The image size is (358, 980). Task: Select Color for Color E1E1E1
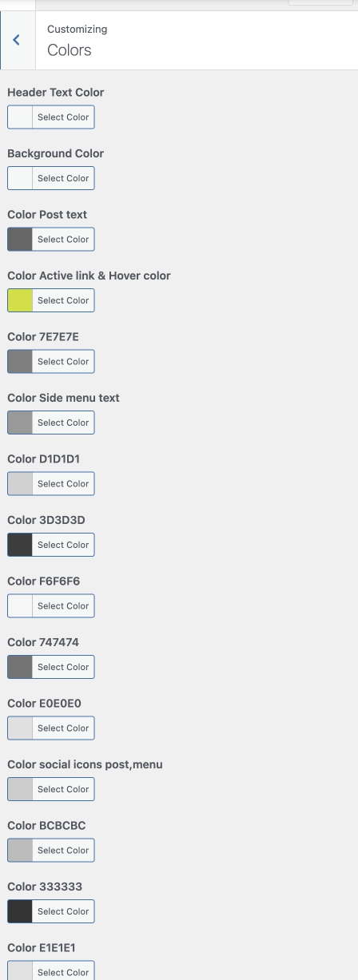click(63, 970)
